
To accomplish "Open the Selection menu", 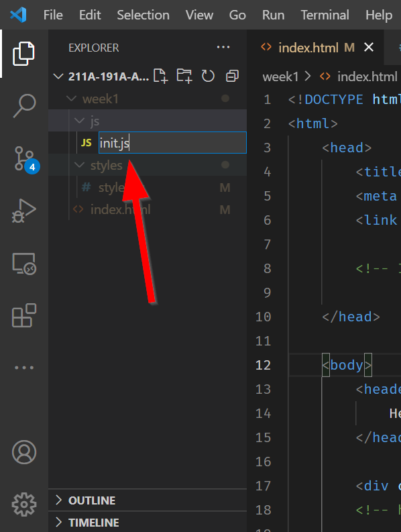I will tap(143, 15).
